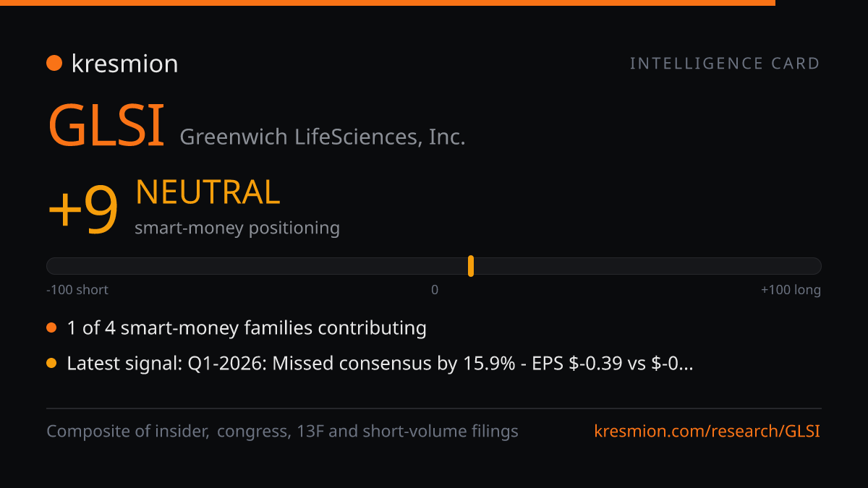Click the INTELLIGENCE CARD header label

725,64
